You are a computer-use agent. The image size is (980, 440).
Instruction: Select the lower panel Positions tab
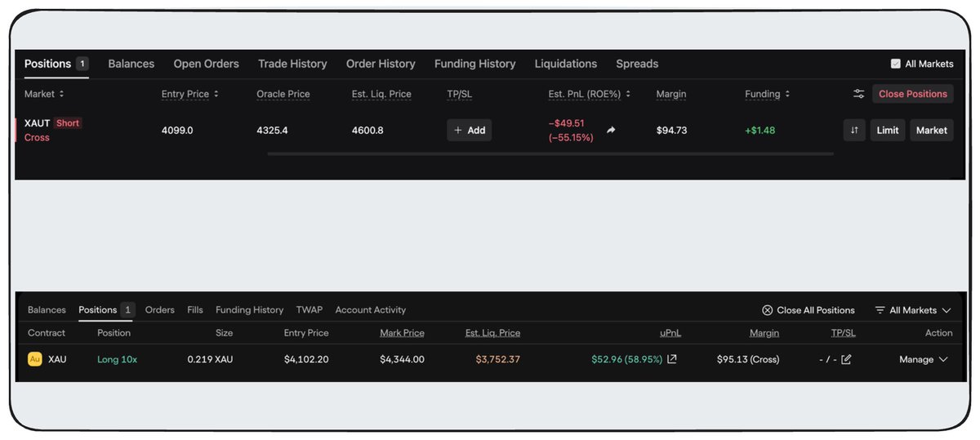tap(106, 310)
